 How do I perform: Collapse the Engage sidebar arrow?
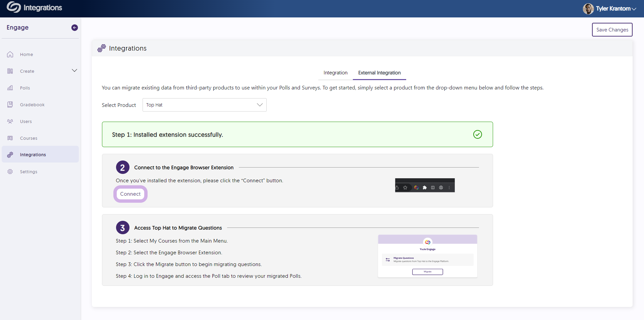tap(74, 27)
